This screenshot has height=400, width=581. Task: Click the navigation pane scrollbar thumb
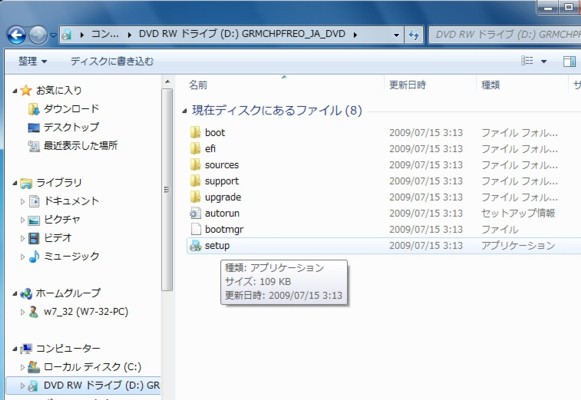[x=167, y=190]
